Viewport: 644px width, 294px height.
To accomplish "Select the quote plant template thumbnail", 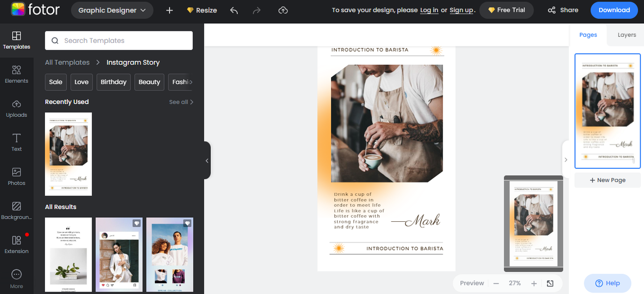I will click(x=68, y=255).
